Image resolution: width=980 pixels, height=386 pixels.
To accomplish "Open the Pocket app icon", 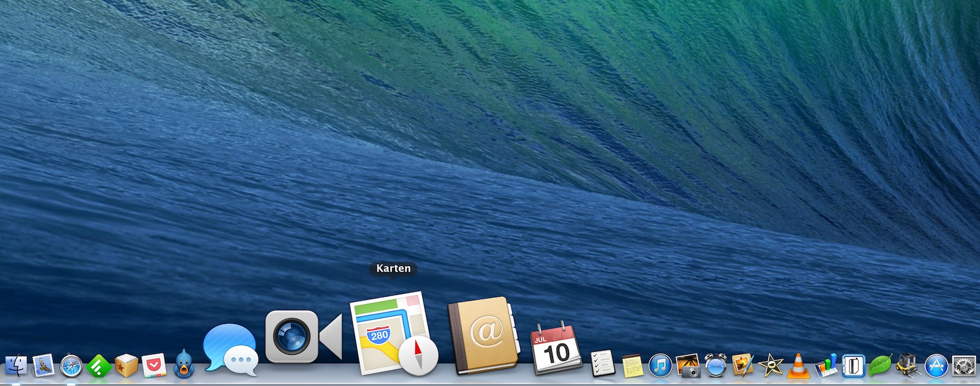I will (x=154, y=366).
